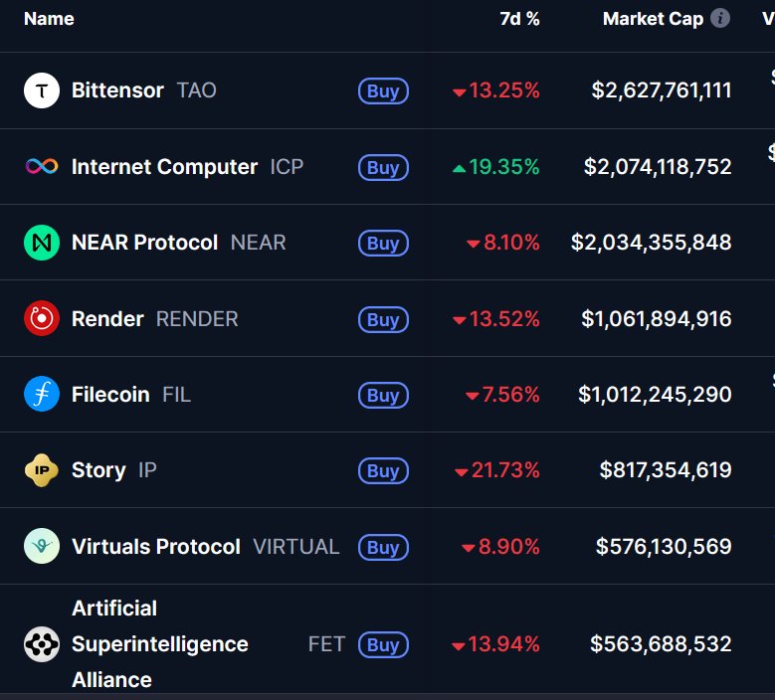
Task: Click the Artificial Superintelligence Alliance logo
Action: coord(41,644)
